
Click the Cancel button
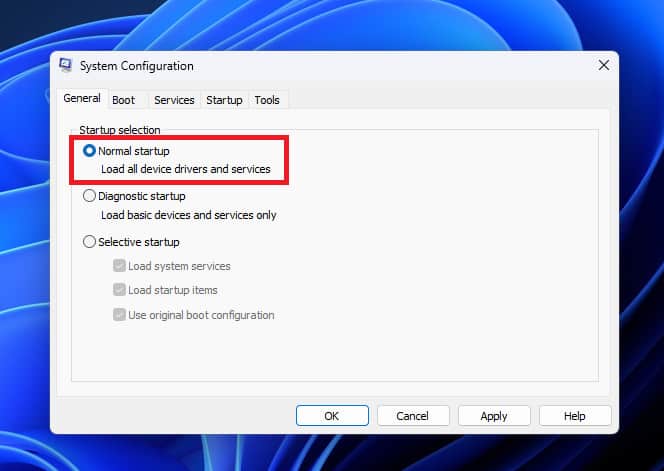click(412, 416)
